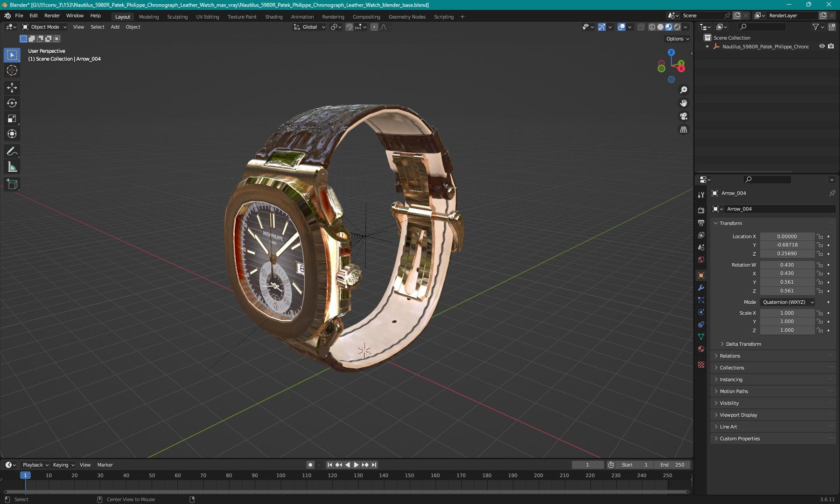Switch to the Modeling workspace tab
The height and width of the screenshot is (504, 840).
(149, 17)
